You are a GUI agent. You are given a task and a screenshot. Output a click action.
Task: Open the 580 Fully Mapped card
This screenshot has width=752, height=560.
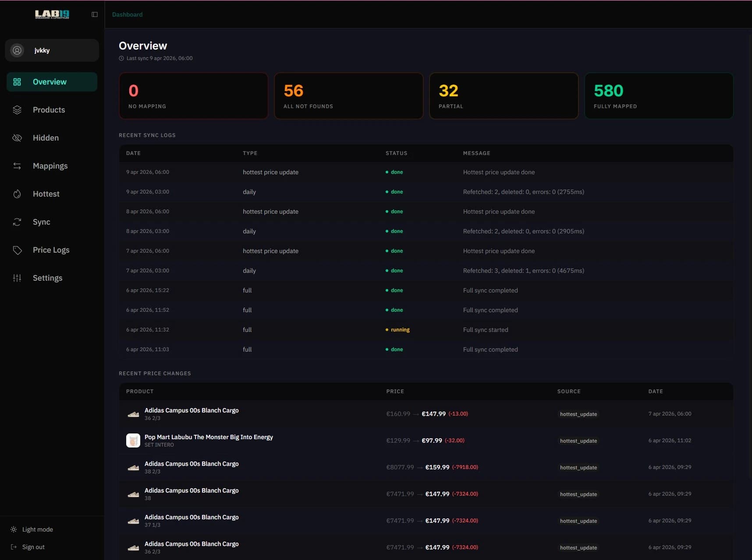point(659,96)
